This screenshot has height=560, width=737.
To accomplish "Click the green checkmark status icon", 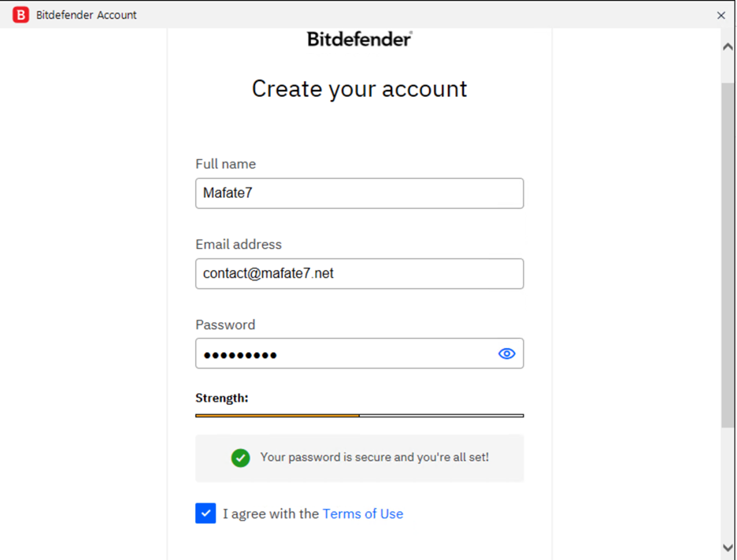I will 240,458.
